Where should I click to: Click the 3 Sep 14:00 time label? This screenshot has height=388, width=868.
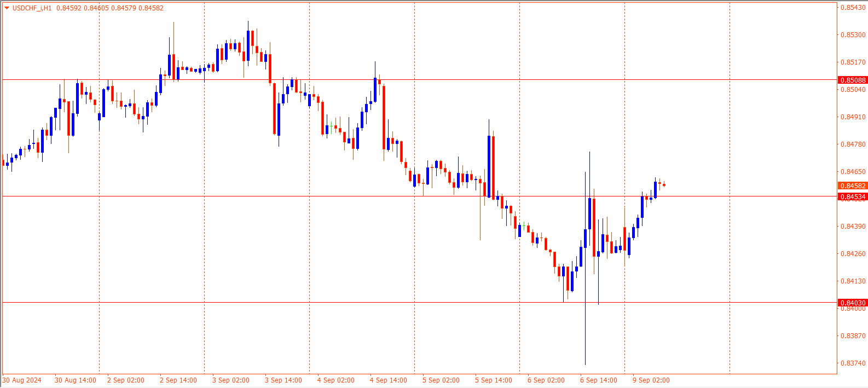click(283, 380)
